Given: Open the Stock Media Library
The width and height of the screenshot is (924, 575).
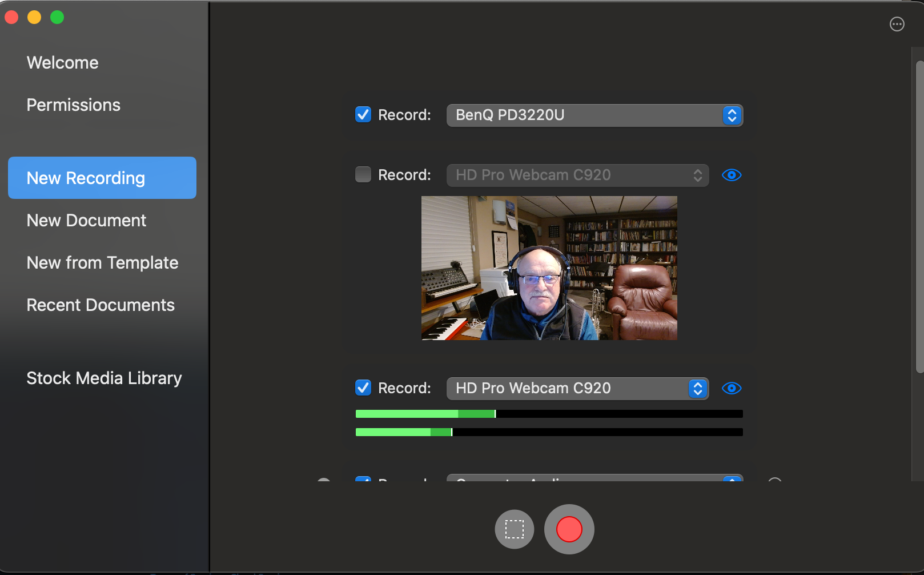Looking at the screenshot, I should coord(104,378).
